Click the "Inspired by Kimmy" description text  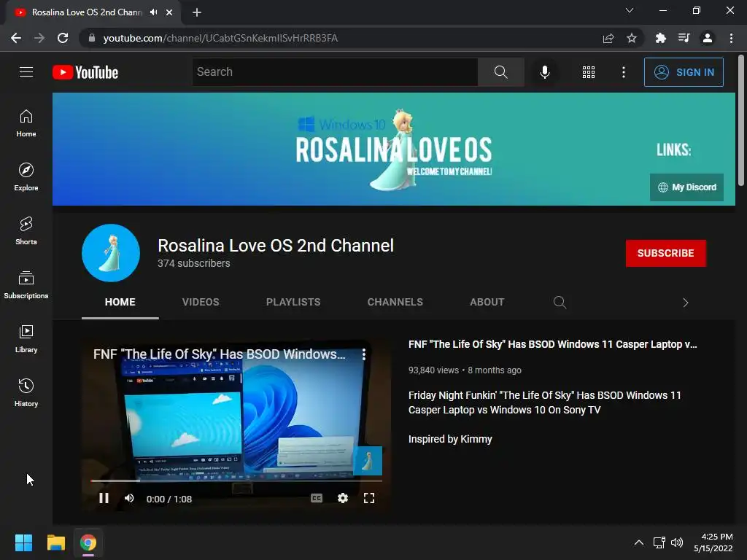(450, 439)
